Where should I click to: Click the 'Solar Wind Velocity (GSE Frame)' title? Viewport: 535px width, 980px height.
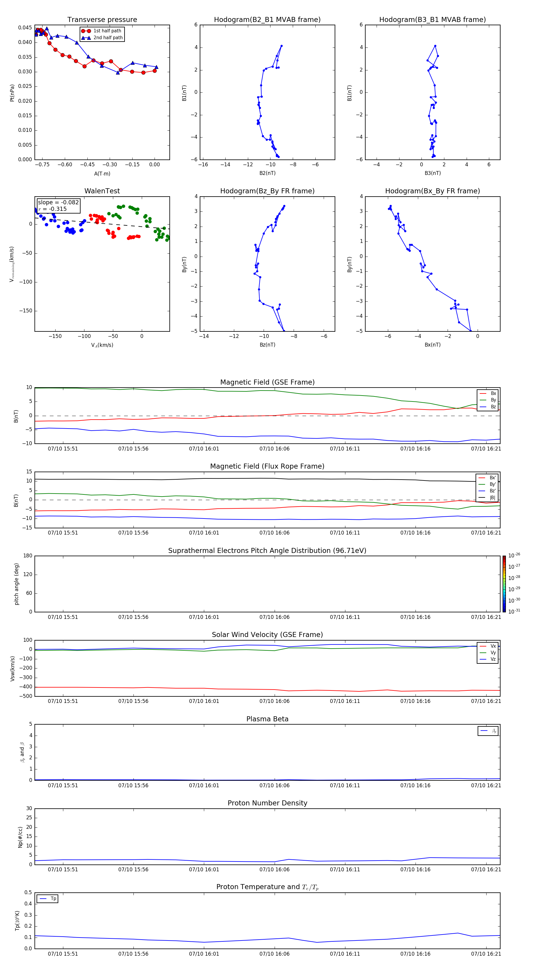click(x=267, y=635)
